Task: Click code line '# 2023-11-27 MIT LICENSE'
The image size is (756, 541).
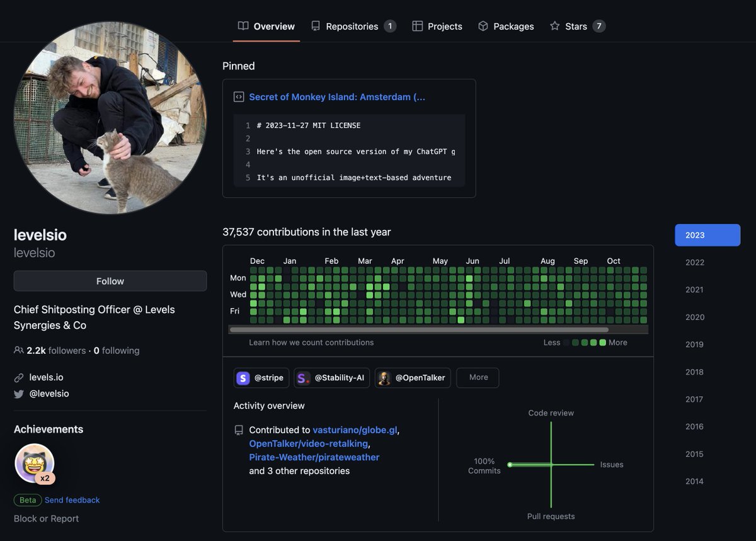Action: 309,125
